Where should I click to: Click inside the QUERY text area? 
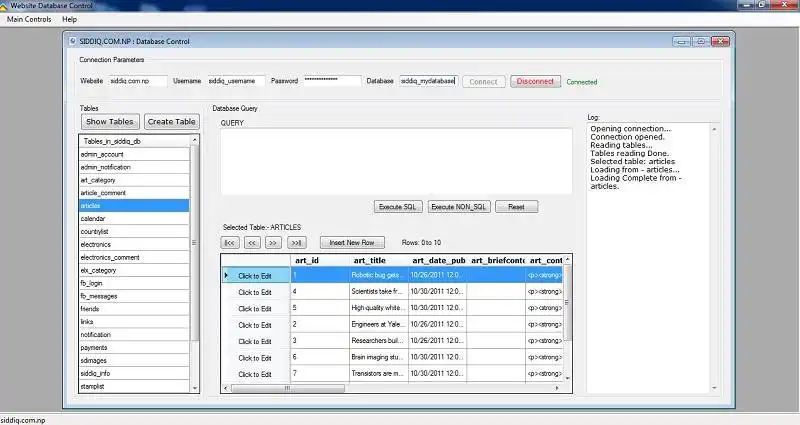point(396,161)
